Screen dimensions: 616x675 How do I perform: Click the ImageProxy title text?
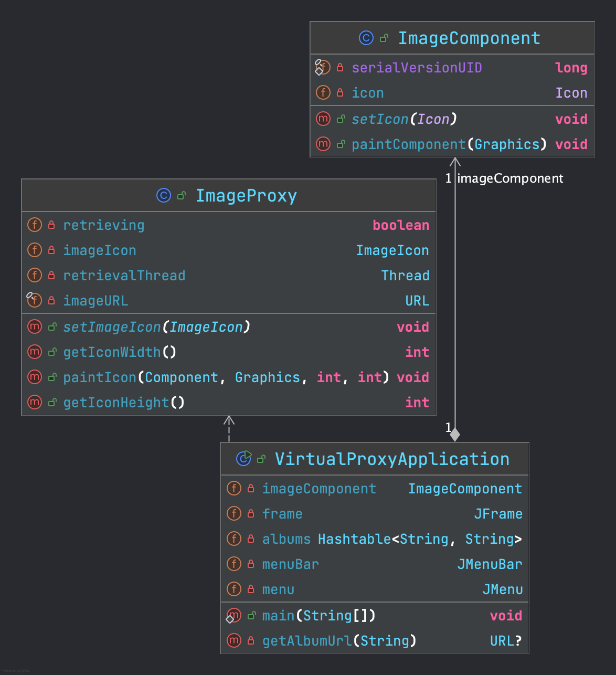click(246, 195)
